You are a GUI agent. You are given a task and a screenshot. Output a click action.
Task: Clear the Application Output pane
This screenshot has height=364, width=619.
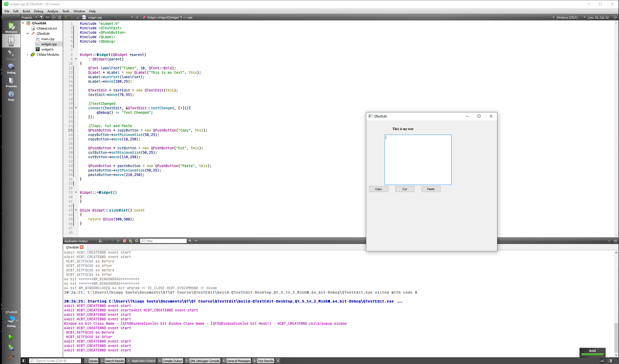tap(100, 241)
